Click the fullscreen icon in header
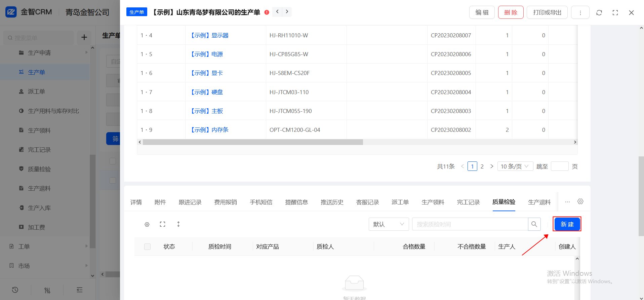Screen dimensions: 644x300 [615, 12]
